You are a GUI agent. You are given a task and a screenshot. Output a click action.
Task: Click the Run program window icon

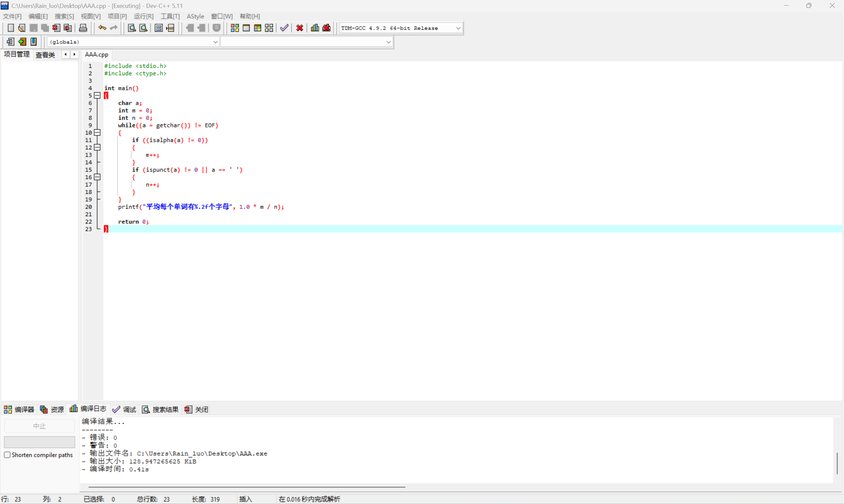(x=246, y=28)
